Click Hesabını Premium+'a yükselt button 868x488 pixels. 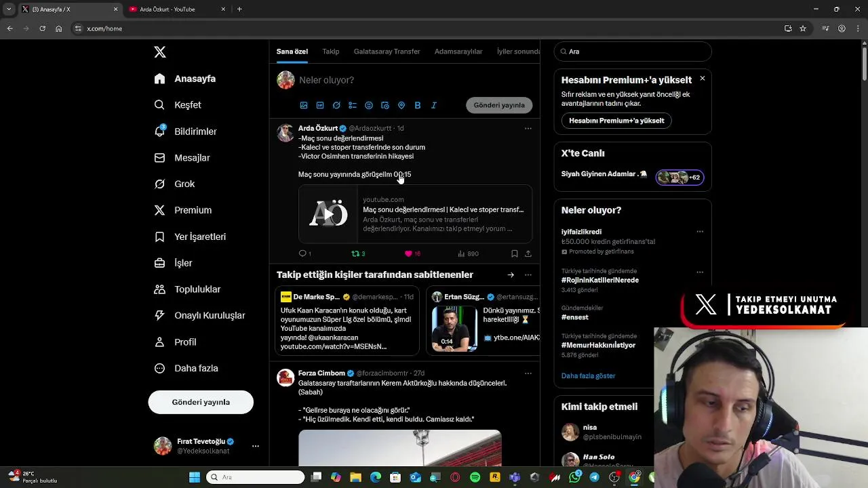pyautogui.click(x=616, y=121)
